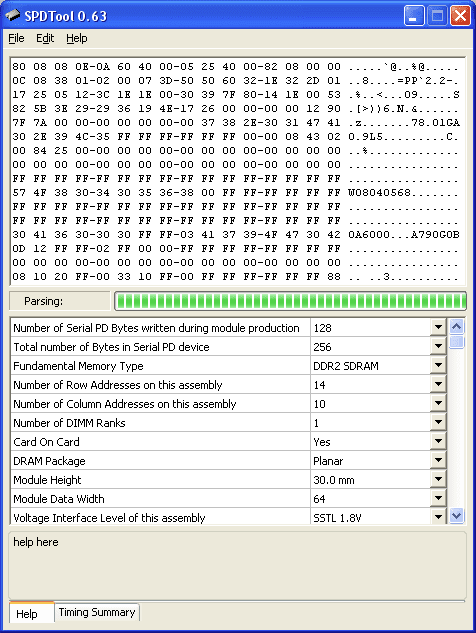Viewport: 476px width, 633px height.
Task: Click the green parsing progress bar
Action: tap(290, 301)
